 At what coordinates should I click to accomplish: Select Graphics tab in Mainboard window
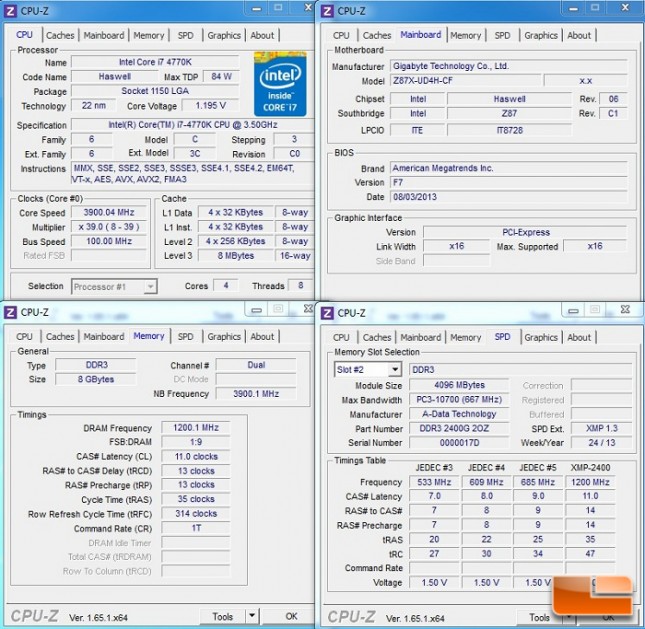point(541,35)
